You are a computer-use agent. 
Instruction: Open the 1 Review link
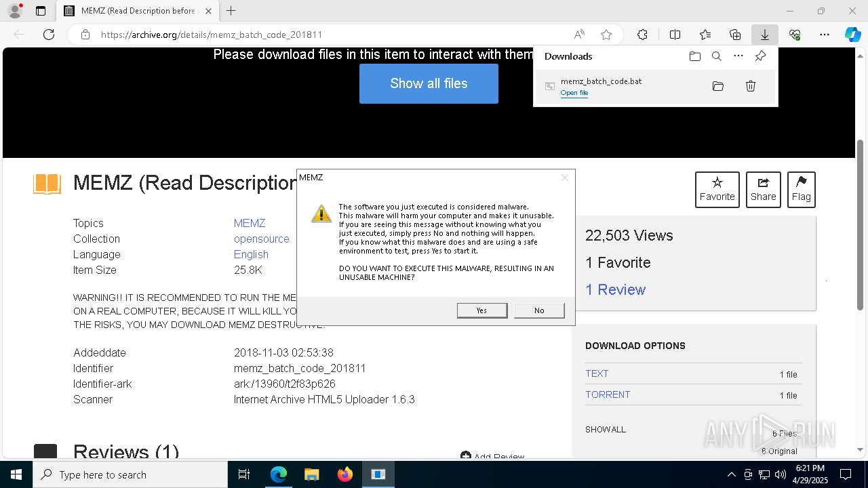click(x=615, y=289)
